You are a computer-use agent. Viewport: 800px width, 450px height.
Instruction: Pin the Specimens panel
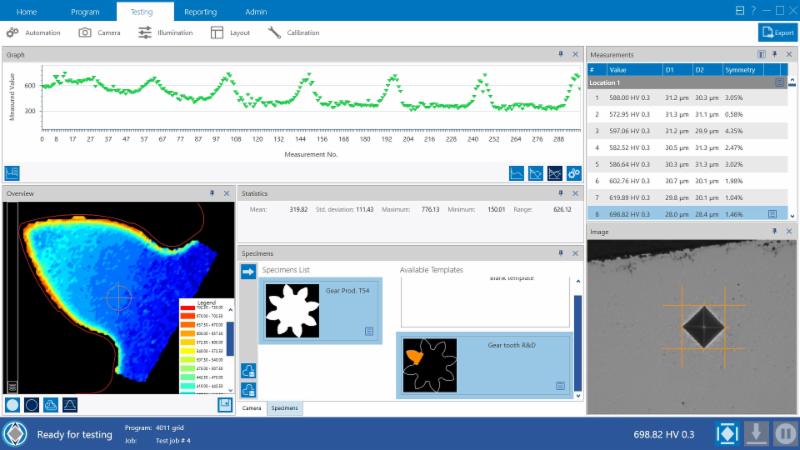(561, 253)
